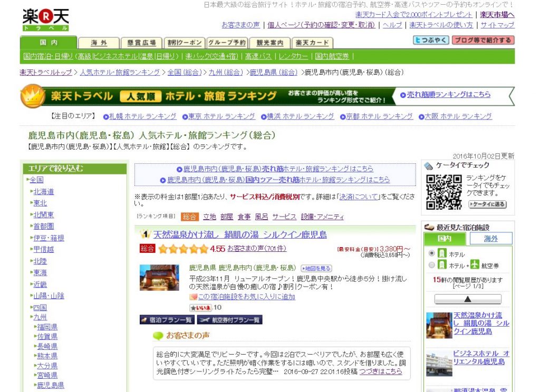This screenshot has height=392, width=540.
Task: Click the いいね star button
Action: (200, 308)
